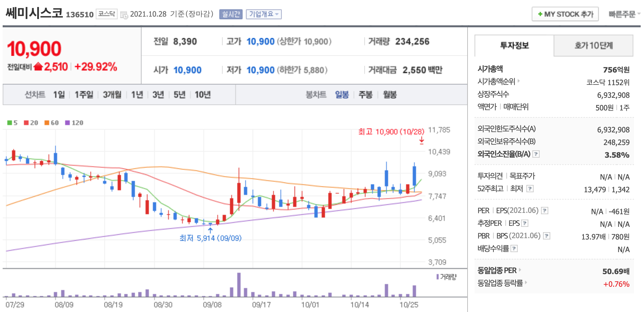Image resolution: width=644 pixels, height=312 pixels.
Task: Open the 기업개요 dropdown
Action: click(x=264, y=14)
